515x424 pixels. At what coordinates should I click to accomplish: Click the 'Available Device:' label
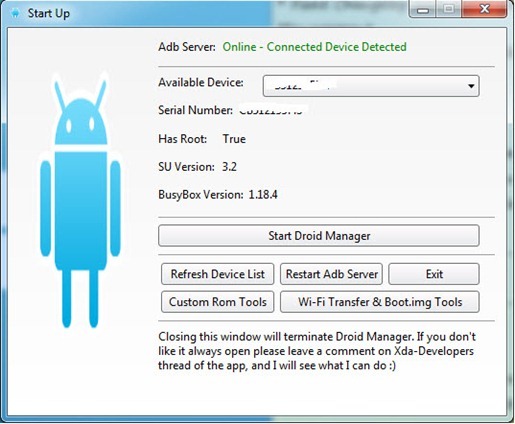pos(201,82)
